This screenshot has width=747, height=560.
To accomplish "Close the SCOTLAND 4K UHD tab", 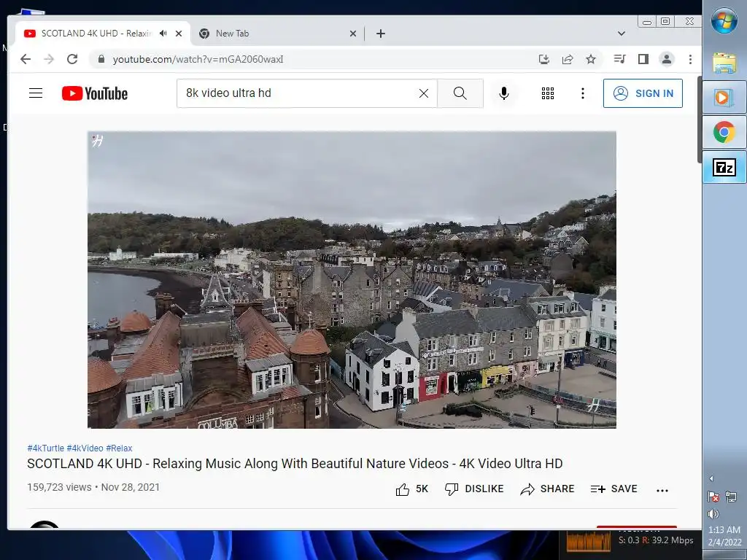I will (x=179, y=34).
